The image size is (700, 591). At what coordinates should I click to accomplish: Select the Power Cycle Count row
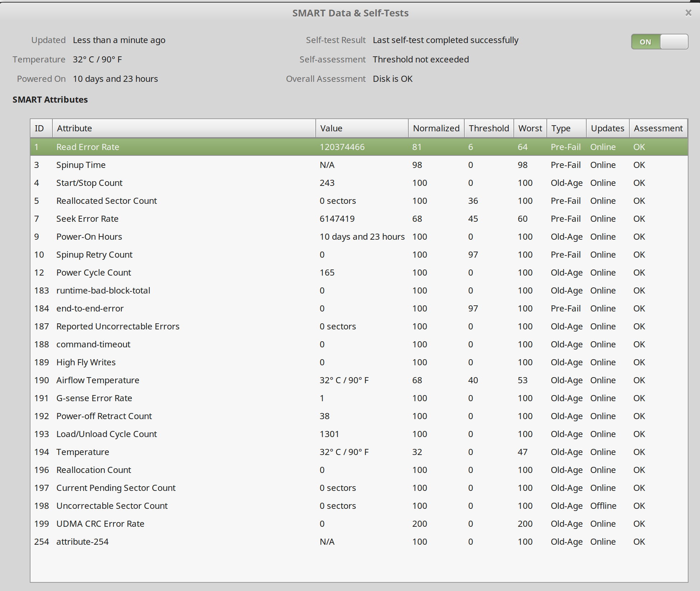(94, 273)
